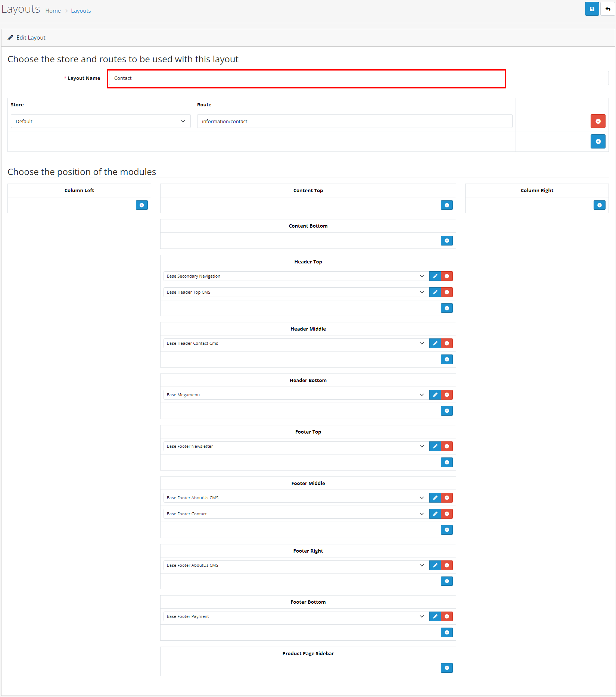The height and width of the screenshot is (697, 616).
Task: Add a module to Content Top
Action: (447, 205)
